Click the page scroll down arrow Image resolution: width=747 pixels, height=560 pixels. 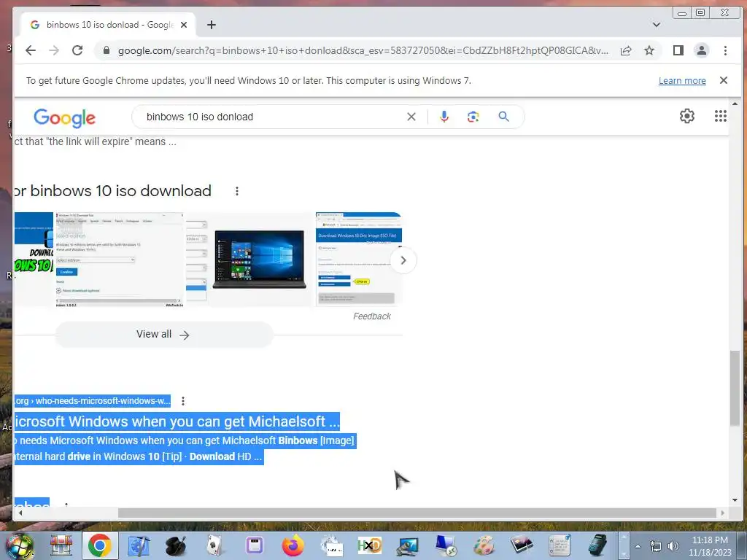735,500
